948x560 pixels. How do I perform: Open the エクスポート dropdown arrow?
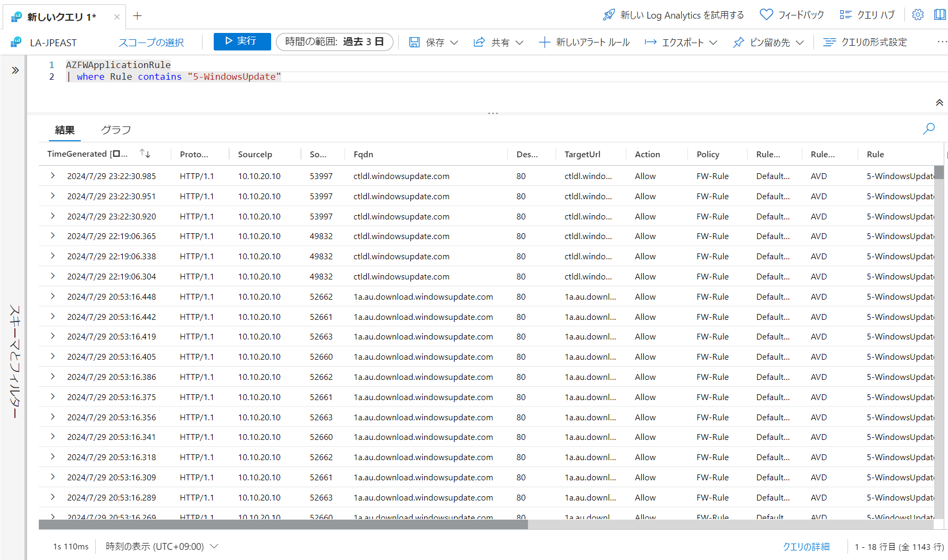tap(713, 43)
